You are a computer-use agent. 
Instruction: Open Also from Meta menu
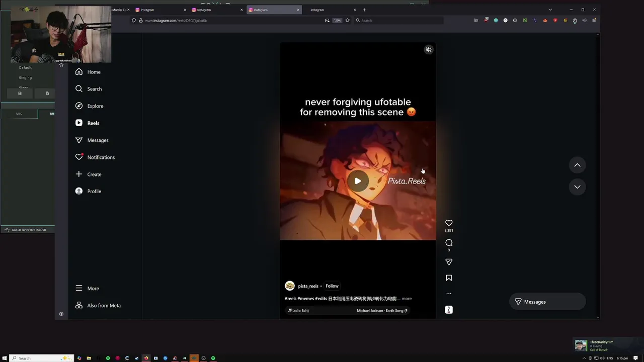[98, 306]
